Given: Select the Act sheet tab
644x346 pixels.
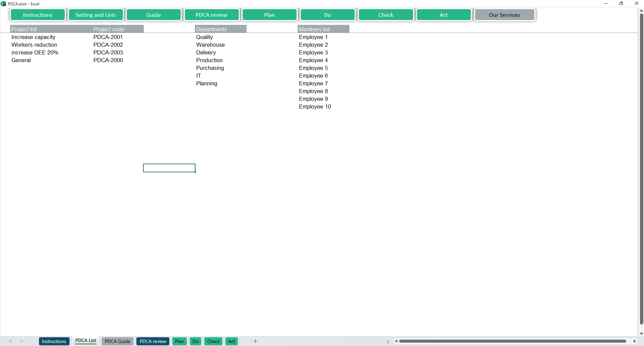Looking at the screenshot, I should click(231, 341).
